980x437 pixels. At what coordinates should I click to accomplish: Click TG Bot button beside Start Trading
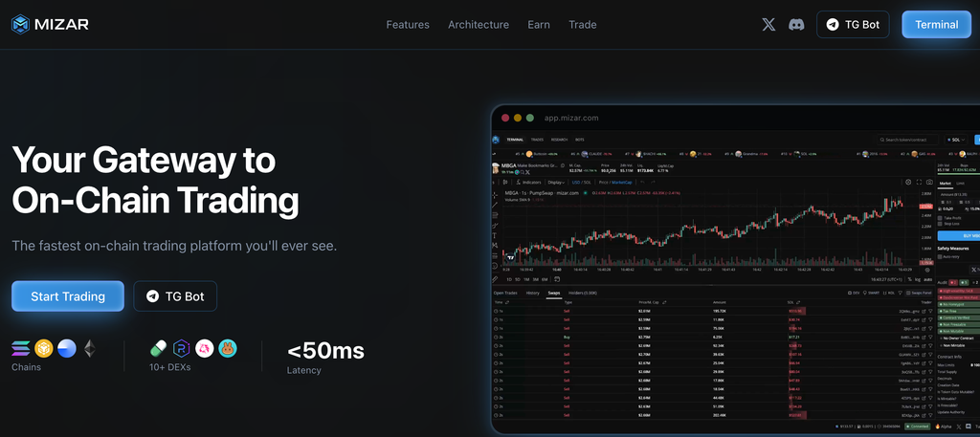(x=175, y=295)
